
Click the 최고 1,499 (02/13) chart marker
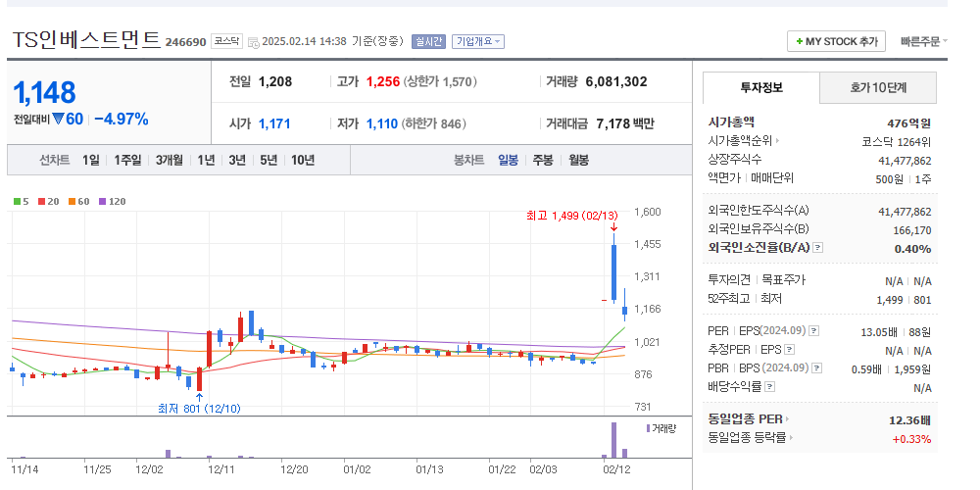pyautogui.click(x=572, y=216)
